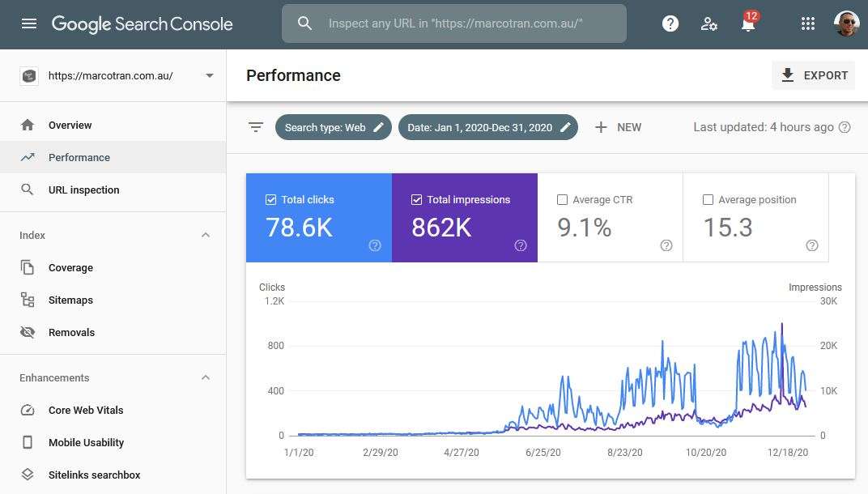Image resolution: width=868 pixels, height=494 pixels.
Task: Open Core Web Vitals report
Action: coord(86,410)
